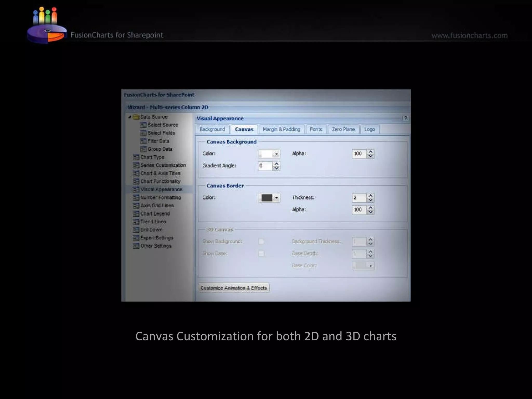Decrease Canvas Background Alpha value
Image resolution: width=532 pixels, height=399 pixels.
click(x=370, y=156)
